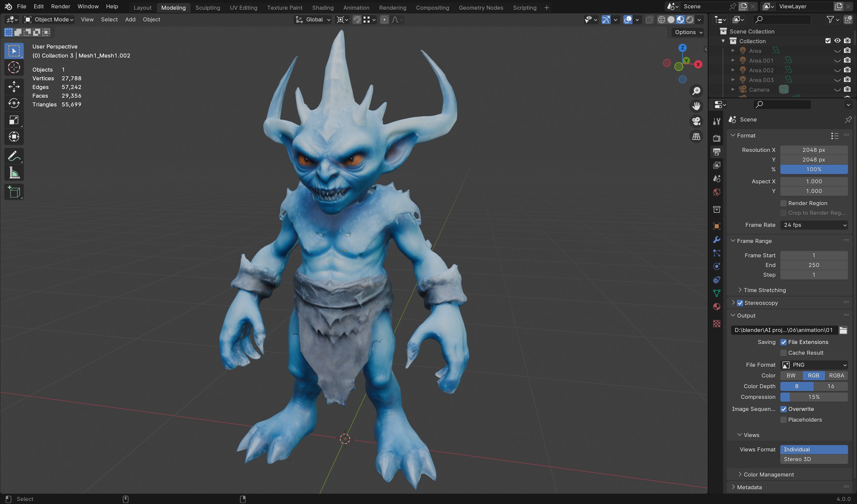The width and height of the screenshot is (857, 504).
Task: Switch to wireframe viewport shading
Action: [661, 20]
